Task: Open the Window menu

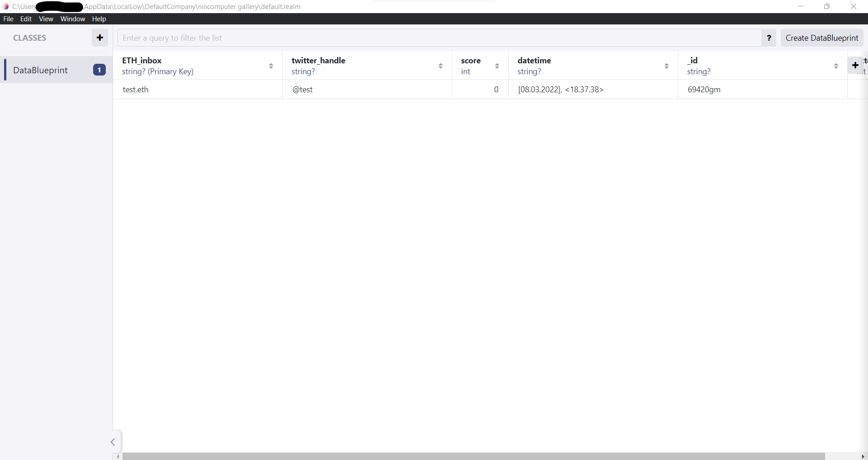Action: 73,19
